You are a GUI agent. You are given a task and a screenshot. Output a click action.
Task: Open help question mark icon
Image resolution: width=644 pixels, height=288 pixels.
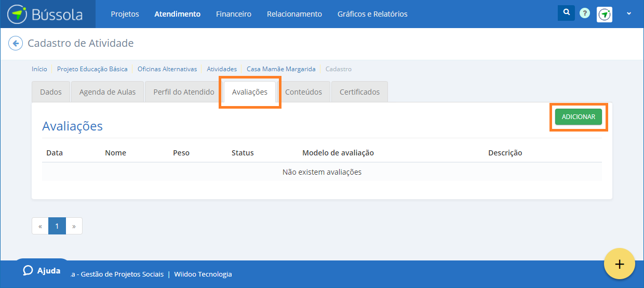pyautogui.click(x=585, y=14)
